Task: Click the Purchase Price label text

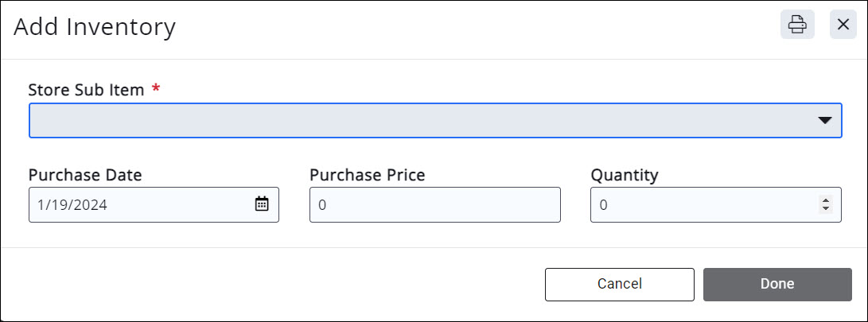Action: [x=368, y=175]
